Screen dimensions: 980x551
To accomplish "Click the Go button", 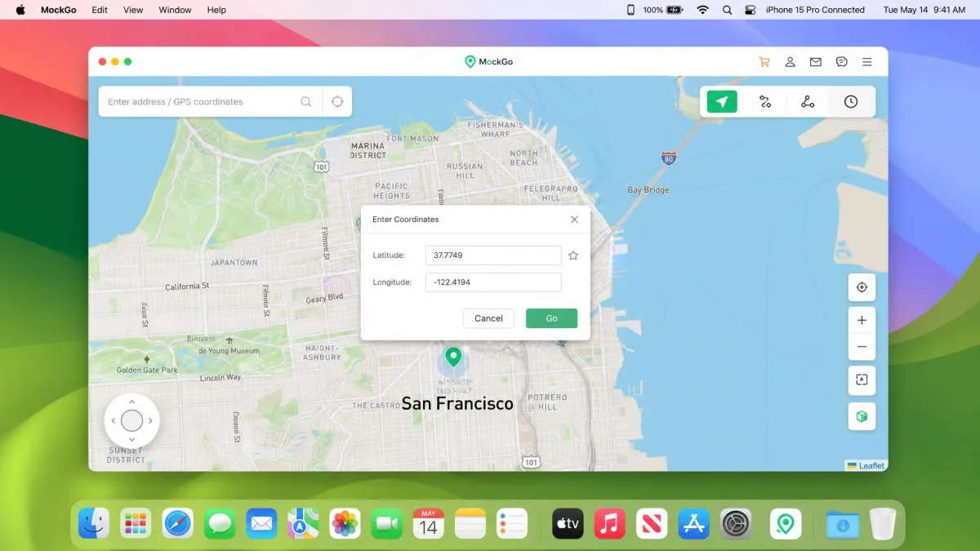I will pyautogui.click(x=551, y=318).
